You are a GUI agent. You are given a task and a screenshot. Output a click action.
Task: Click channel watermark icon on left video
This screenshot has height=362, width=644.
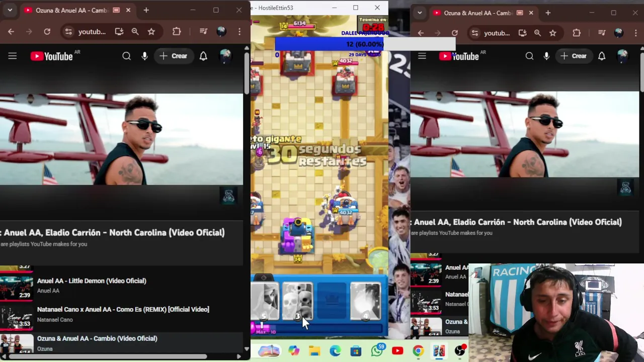click(x=228, y=196)
